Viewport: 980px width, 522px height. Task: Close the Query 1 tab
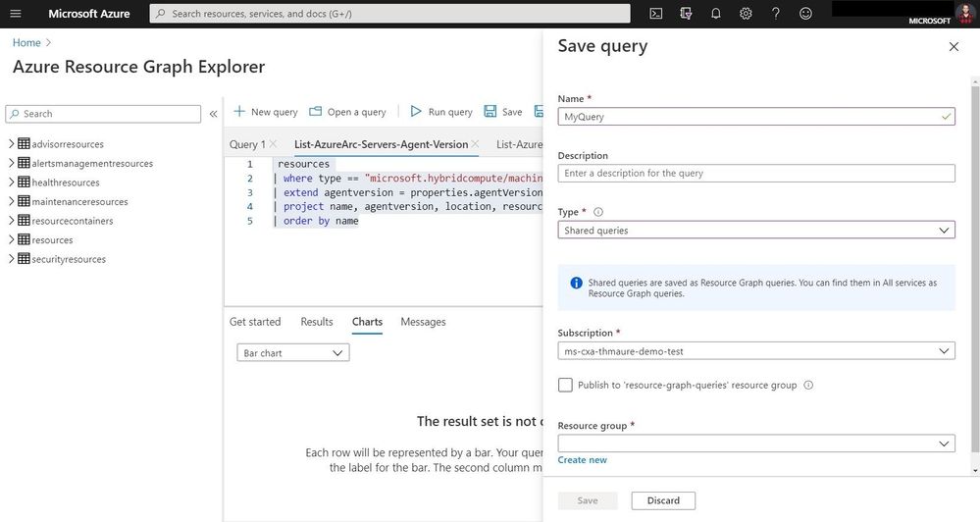(273, 144)
